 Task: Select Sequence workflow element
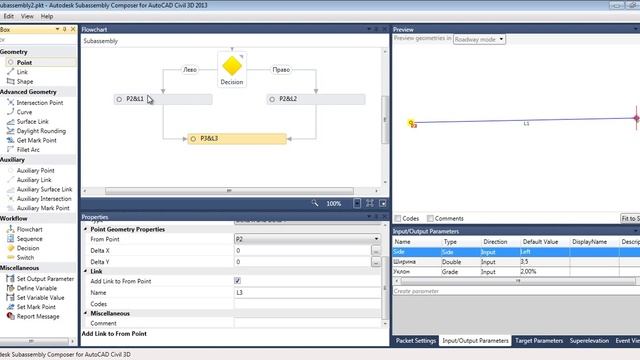[29, 238]
